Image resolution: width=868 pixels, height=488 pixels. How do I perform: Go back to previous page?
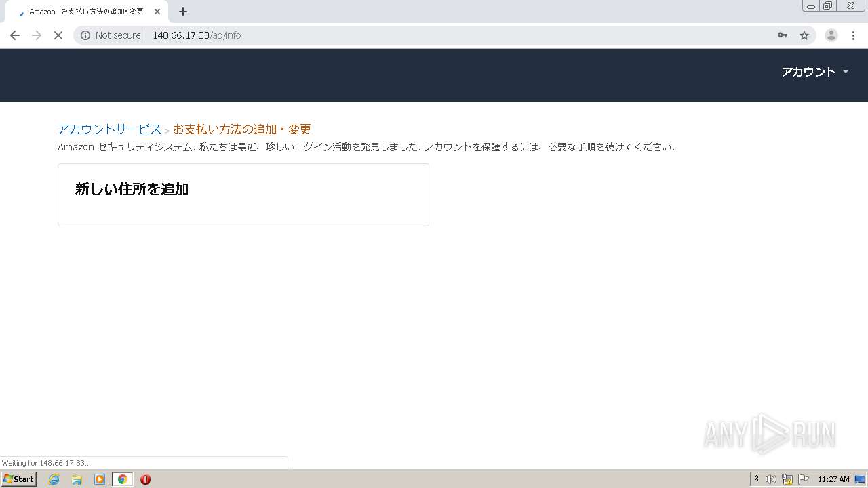point(15,35)
